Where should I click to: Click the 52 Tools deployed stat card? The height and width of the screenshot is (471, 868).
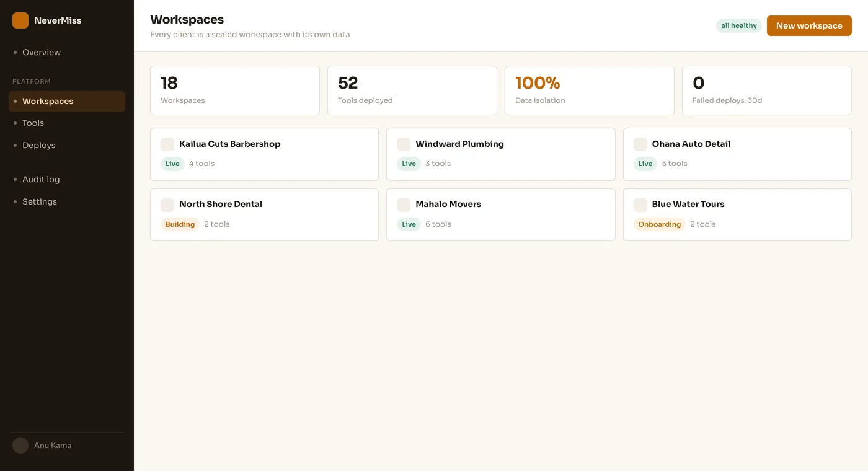tap(412, 90)
